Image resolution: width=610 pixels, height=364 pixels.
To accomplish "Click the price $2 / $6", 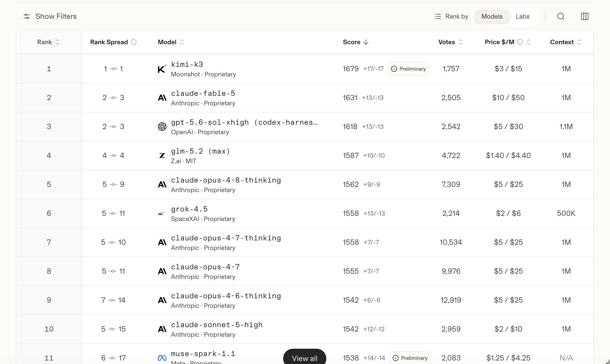I will pos(508,213).
